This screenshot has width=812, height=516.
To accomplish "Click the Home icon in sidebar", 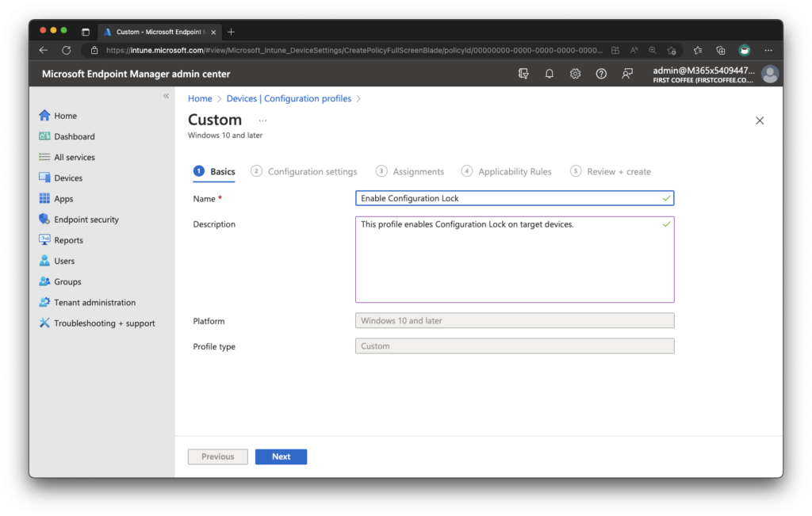I will point(44,116).
